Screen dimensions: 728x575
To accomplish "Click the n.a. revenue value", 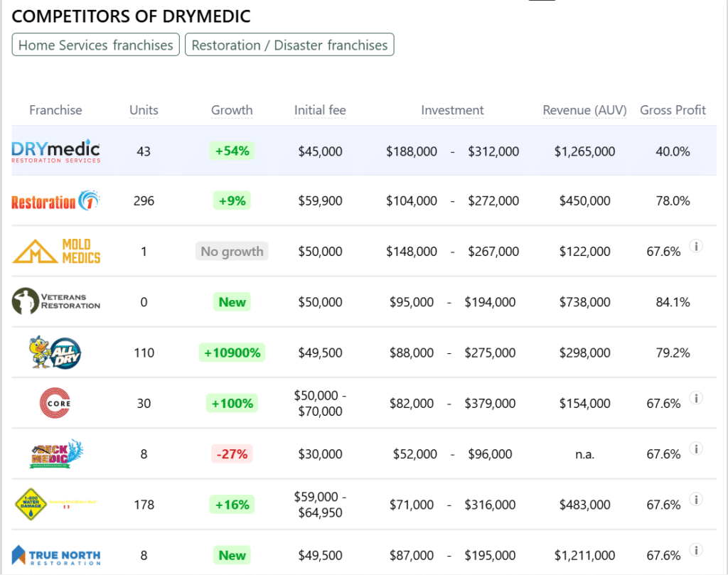I will pyautogui.click(x=584, y=454).
